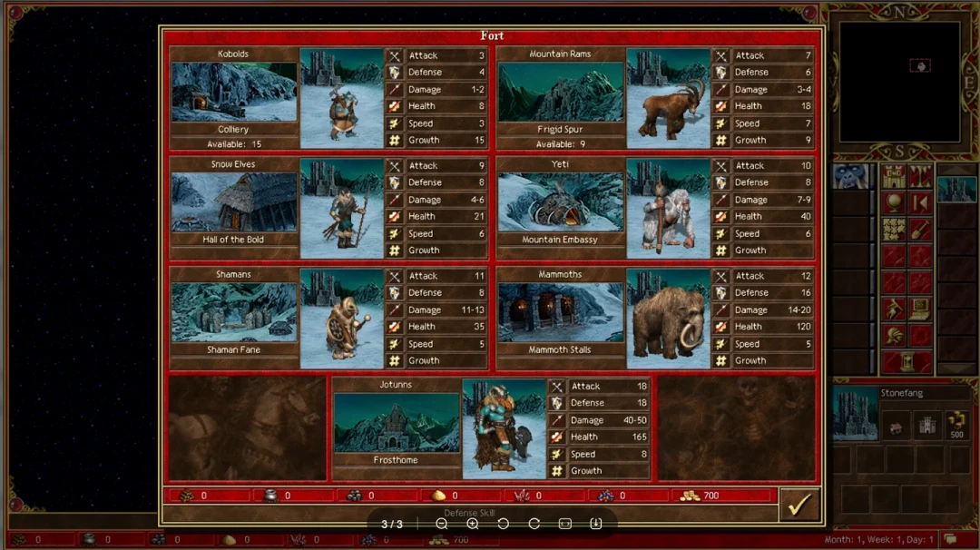The width and height of the screenshot is (980, 550).
Task: Select next hero helmet icon
Action: point(894,336)
